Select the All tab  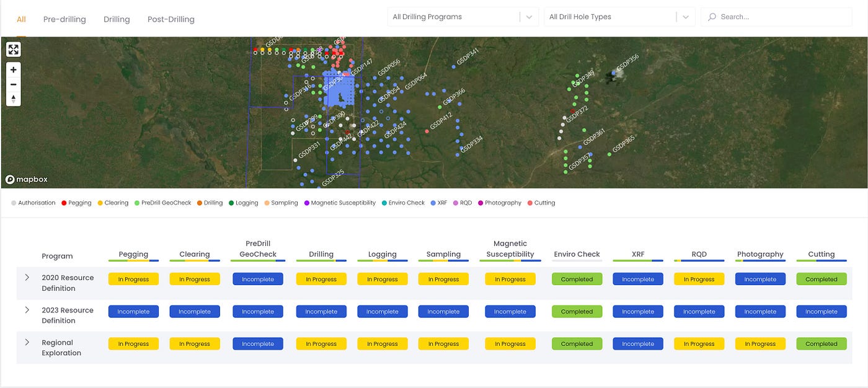21,19
